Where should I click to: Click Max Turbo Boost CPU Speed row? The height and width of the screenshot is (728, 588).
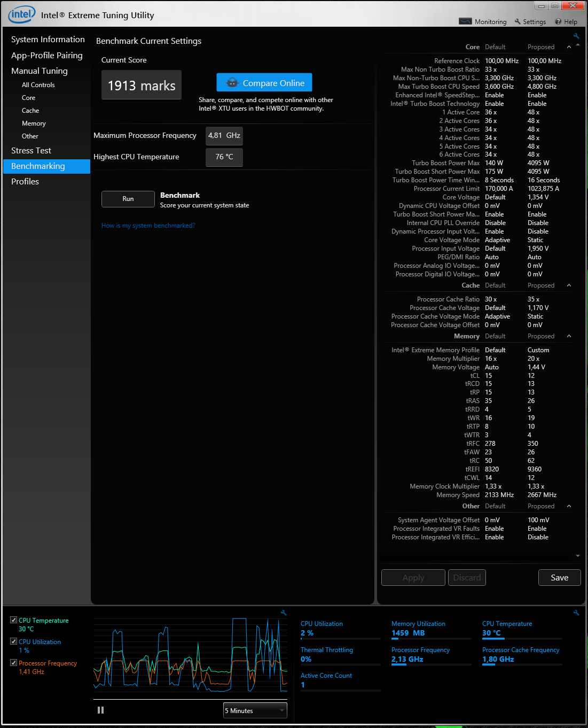pyautogui.click(x=477, y=87)
